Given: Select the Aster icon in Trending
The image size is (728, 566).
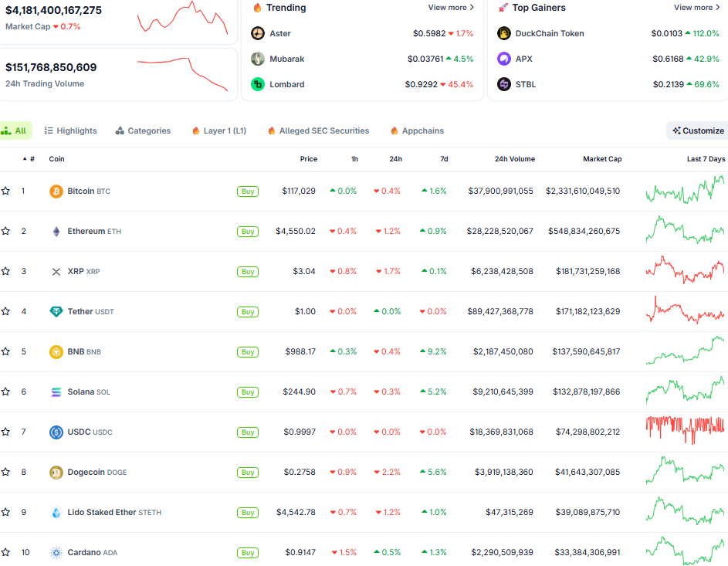Looking at the screenshot, I should (257, 33).
